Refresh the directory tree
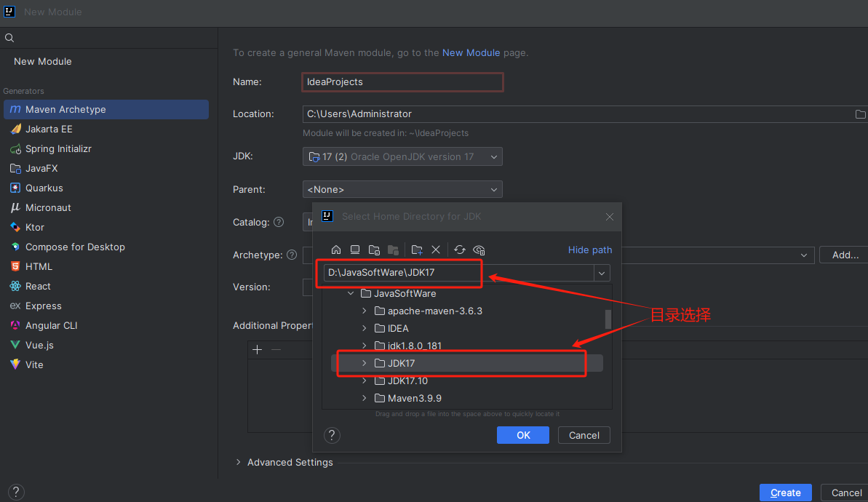The width and height of the screenshot is (868, 502). pyautogui.click(x=459, y=250)
